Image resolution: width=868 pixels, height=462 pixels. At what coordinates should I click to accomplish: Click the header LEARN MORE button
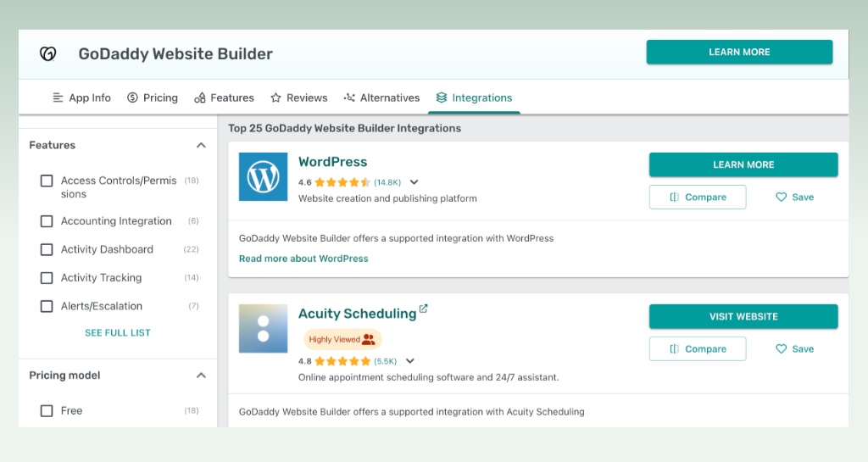pos(739,52)
